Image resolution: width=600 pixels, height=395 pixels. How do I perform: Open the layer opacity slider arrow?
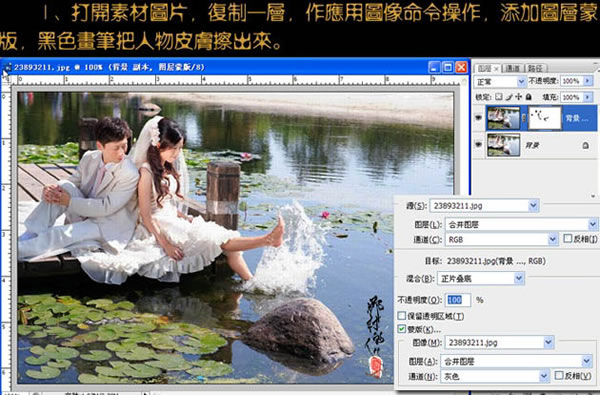(x=588, y=81)
